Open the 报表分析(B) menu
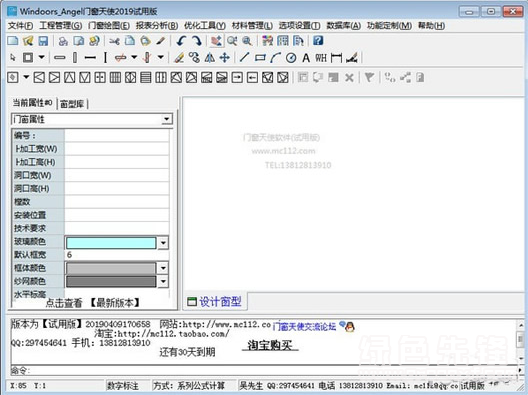 [x=157, y=26]
